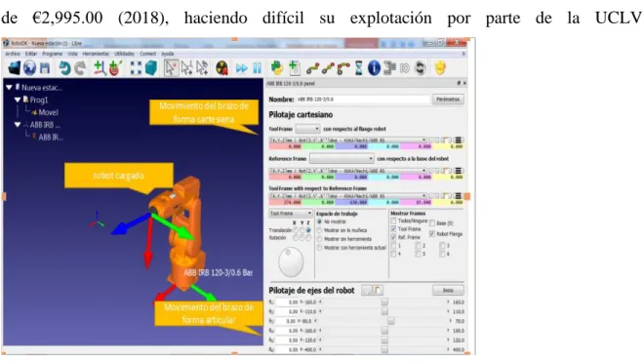Image resolution: width=644 pixels, height=363 pixels.
Task: Open the pose format dropdown under Reference Frame
Action: (x=347, y=171)
